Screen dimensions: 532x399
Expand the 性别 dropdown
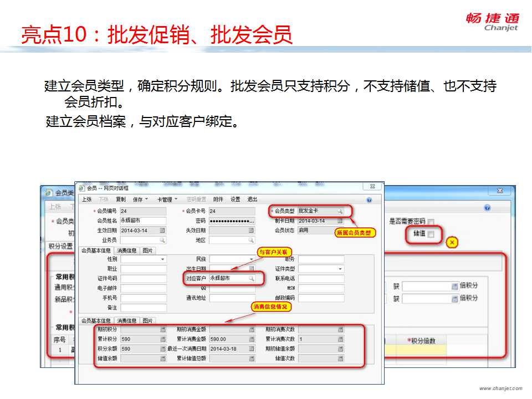tap(162, 259)
